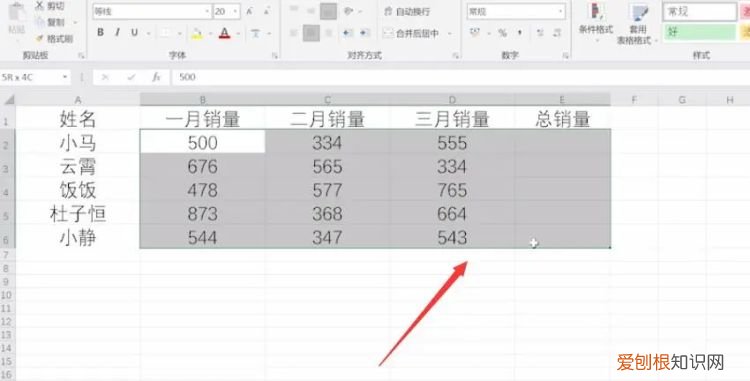This screenshot has height=381, width=750.
Task: Toggle Italic formatting
Action: (117, 33)
